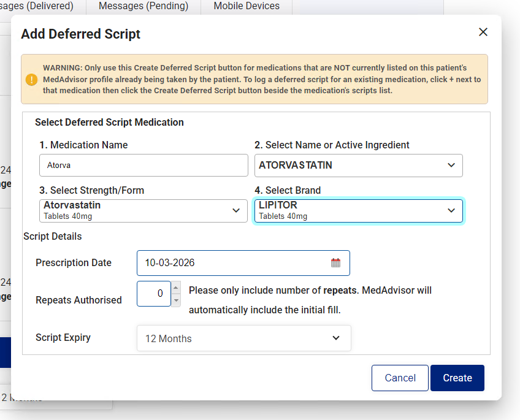The width and height of the screenshot is (520, 420).
Task: Increase Repeats Authorised with up arrow
Action: [176, 288]
